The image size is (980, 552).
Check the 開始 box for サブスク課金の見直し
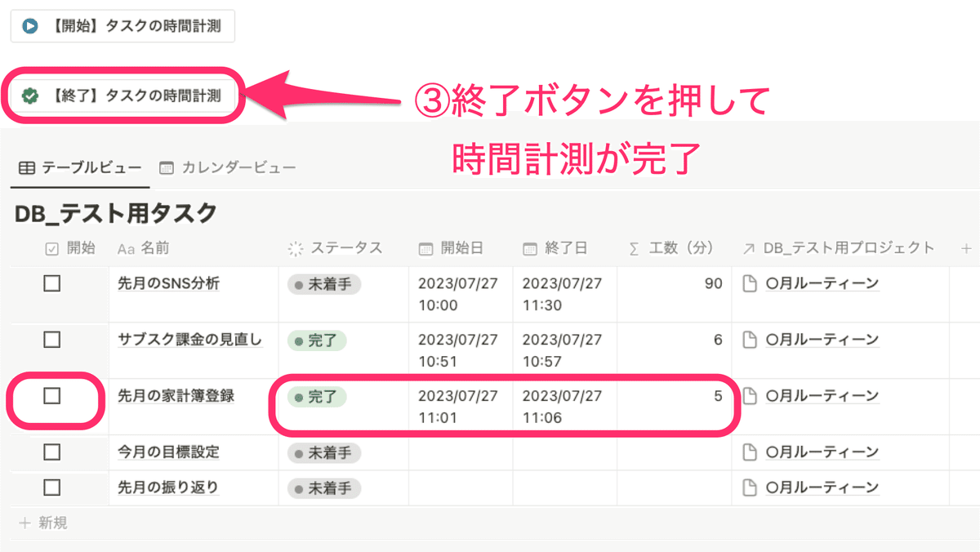(x=52, y=341)
